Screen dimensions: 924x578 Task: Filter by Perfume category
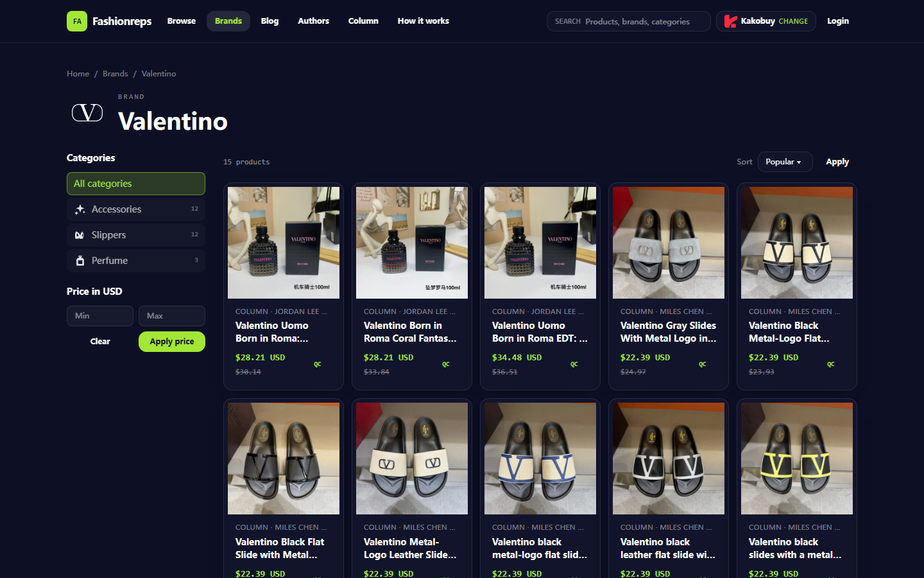pyautogui.click(x=136, y=261)
